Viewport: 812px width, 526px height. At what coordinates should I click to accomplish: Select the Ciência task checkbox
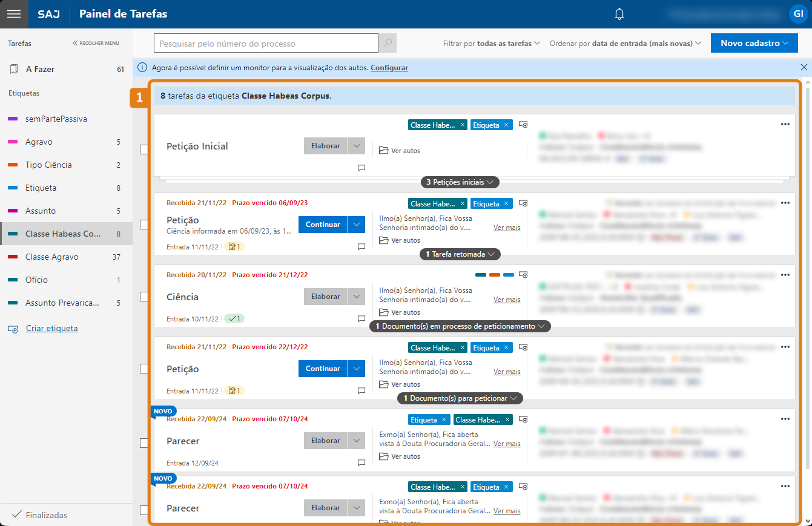click(x=144, y=297)
